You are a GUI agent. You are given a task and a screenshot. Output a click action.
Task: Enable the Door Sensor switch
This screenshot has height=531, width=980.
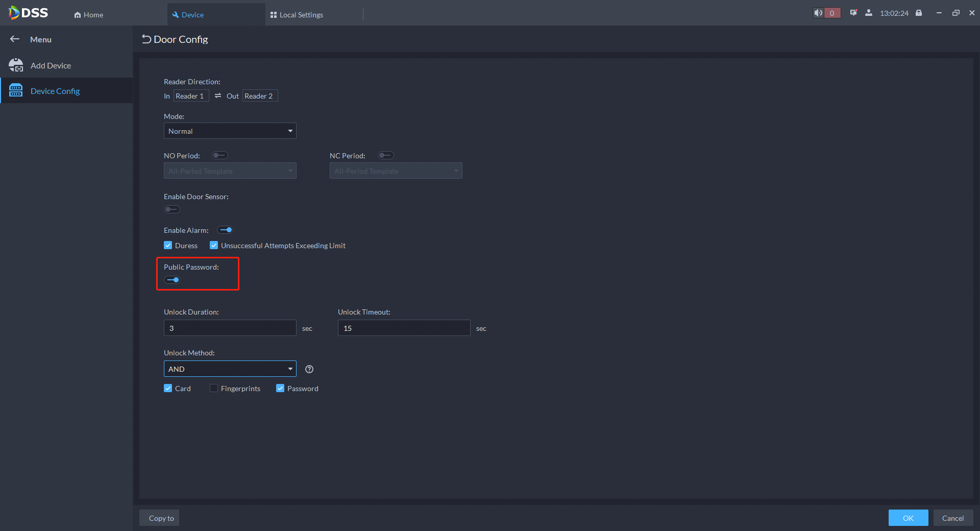tap(172, 209)
